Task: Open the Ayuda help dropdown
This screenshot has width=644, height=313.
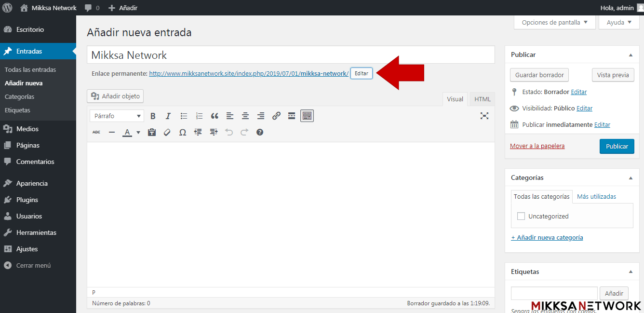Action: tap(619, 22)
